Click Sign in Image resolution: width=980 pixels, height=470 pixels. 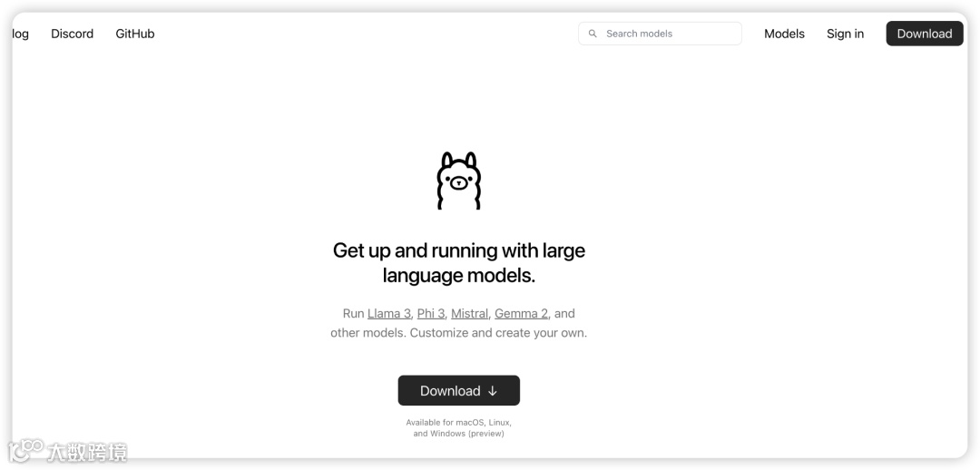[845, 34]
